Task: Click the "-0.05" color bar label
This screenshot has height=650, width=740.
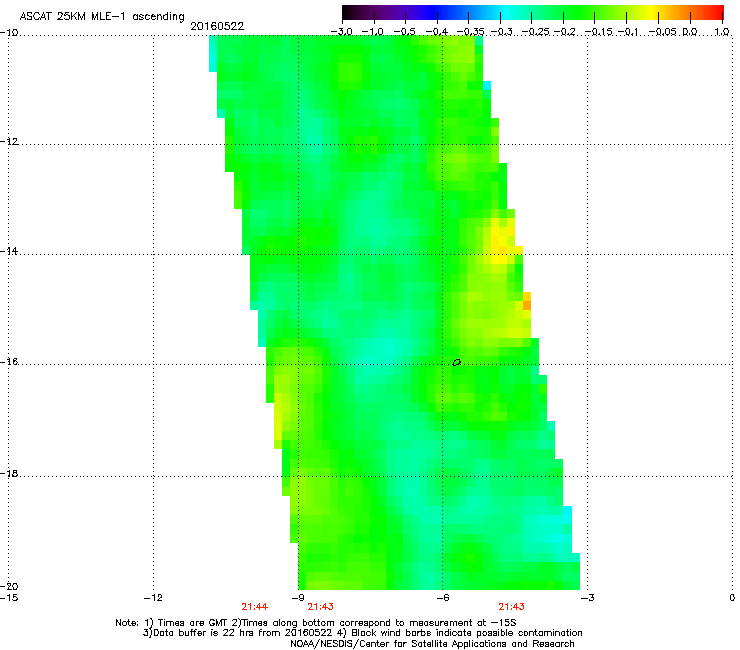Action: [x=663, y=32]
